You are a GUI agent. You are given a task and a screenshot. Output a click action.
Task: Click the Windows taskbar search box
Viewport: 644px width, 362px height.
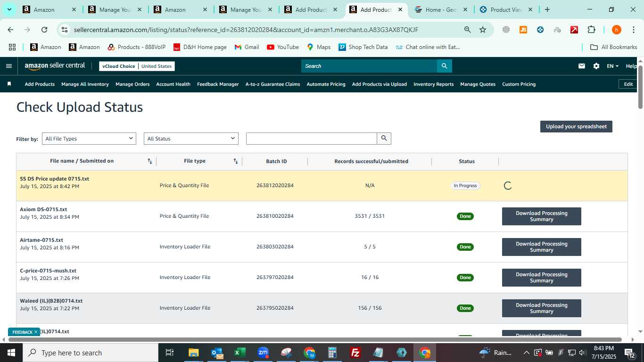click(91, 353)
